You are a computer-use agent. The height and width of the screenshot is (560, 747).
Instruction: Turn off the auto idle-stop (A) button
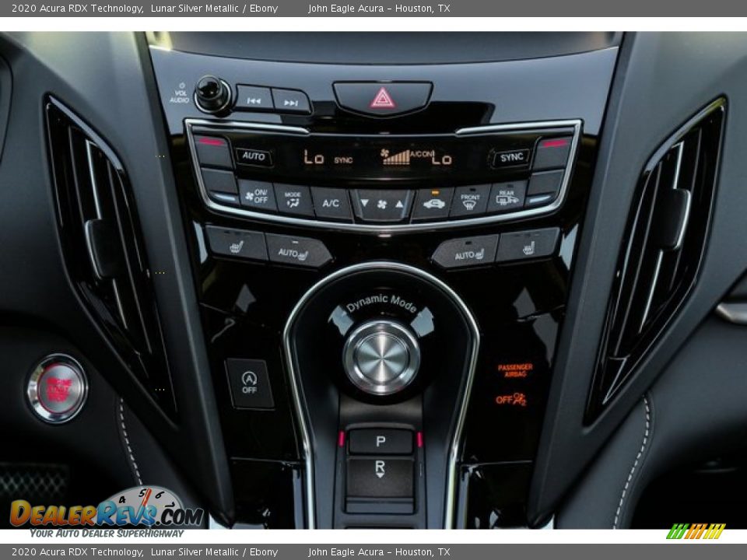point(247,382)
